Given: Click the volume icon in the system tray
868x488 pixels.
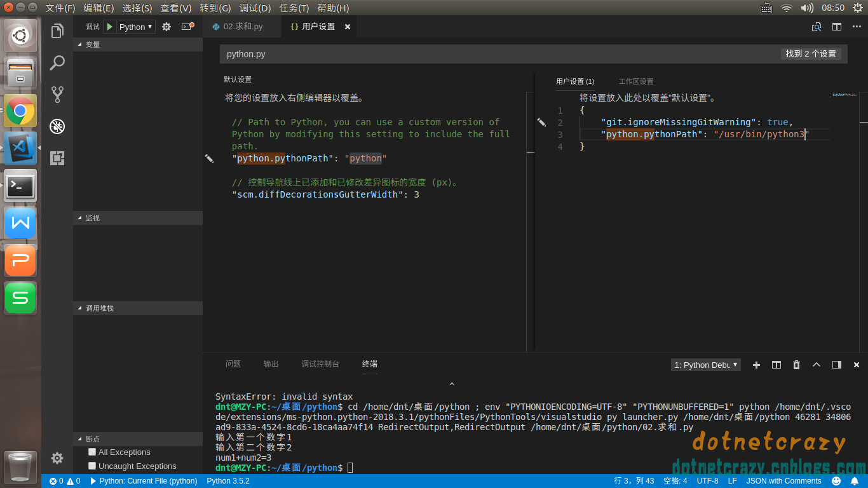Looking at the screenshot, I should click(x=807, y=8).
